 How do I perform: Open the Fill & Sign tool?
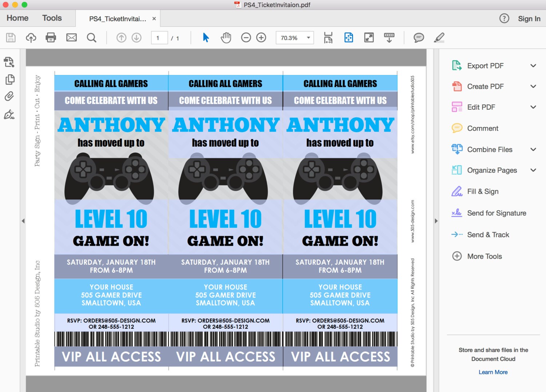click(483, 191)
